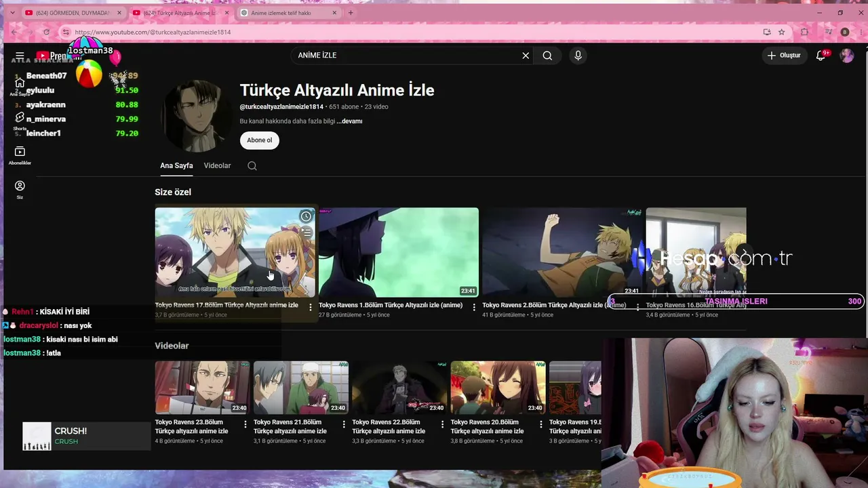868x488 pixels.
Task: Open Tokyo Ravens 23.Bölüm video title
Action: (191, 427)
